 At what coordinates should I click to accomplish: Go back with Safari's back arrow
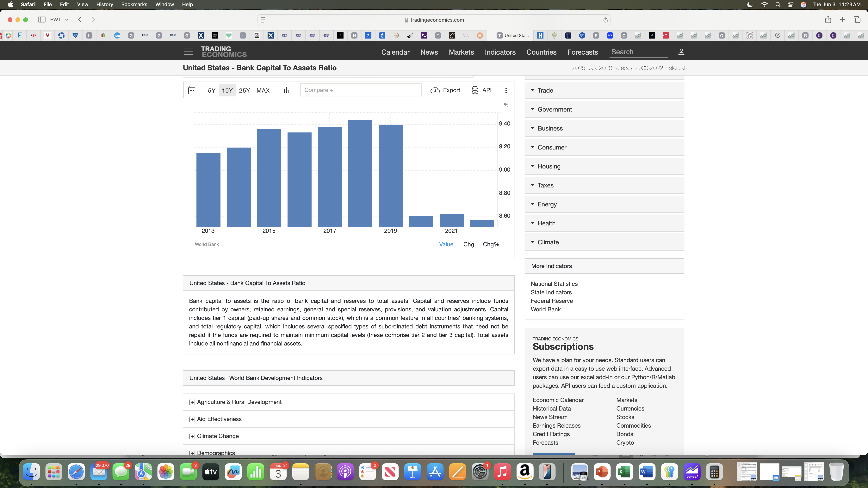pyautogui.click(x=79, y=20)
